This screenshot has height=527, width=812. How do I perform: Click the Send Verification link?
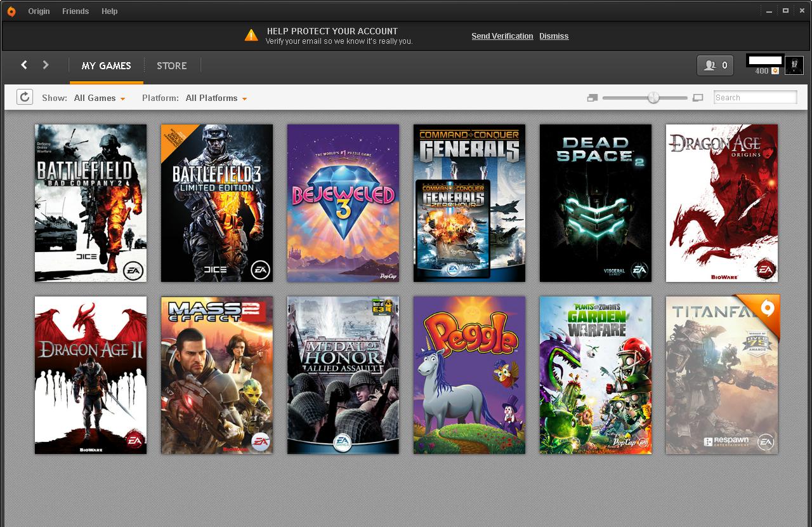coord(502,36)
